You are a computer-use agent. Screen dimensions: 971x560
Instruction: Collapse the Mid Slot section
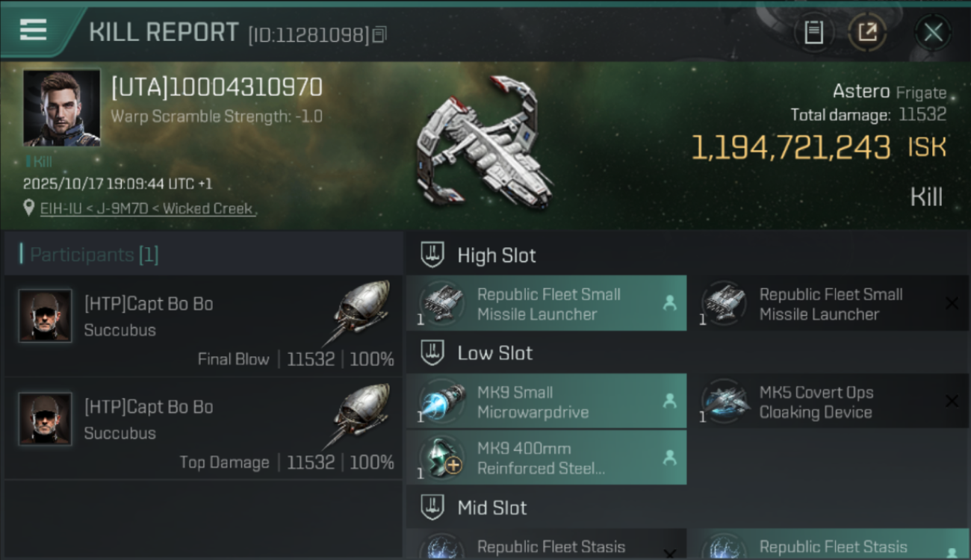coord(432,508)
